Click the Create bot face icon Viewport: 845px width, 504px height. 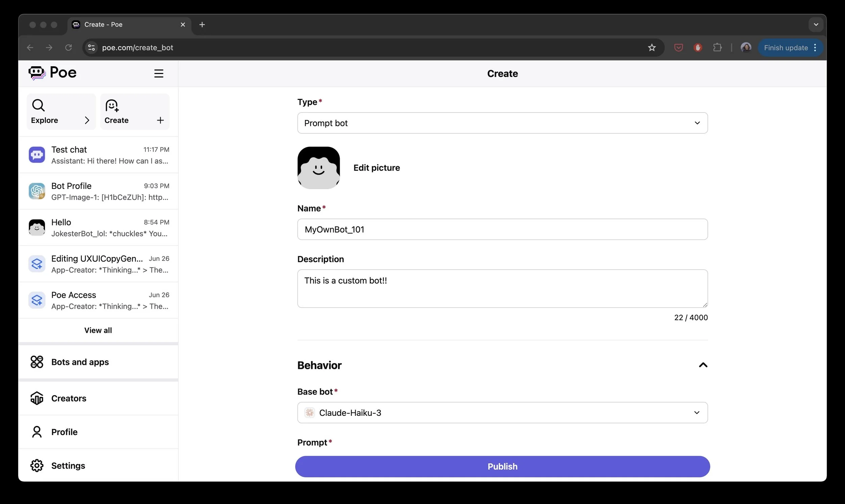click(x=112, y=105)
